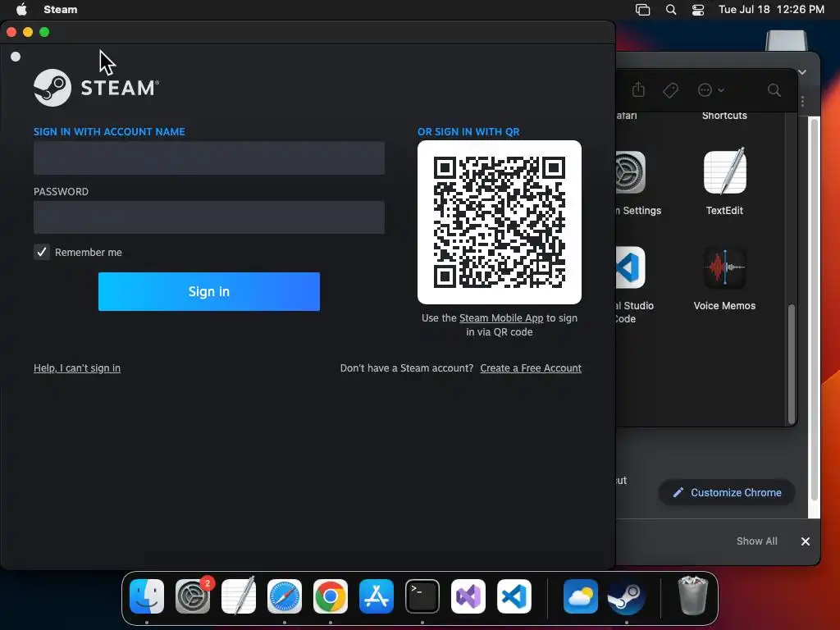Open Visual Studio from the Dock
The height and width of the screenshot is (630, 840).
[x=468, y=596]
